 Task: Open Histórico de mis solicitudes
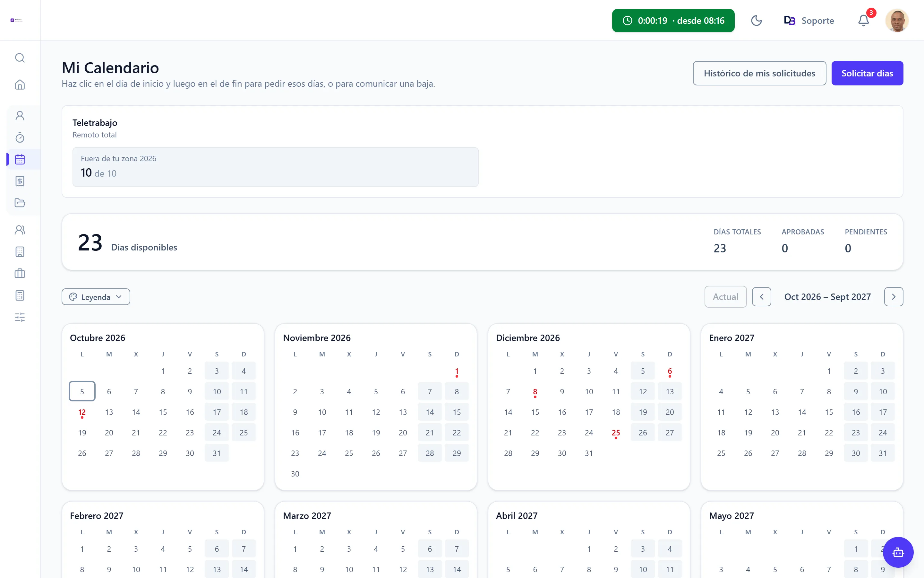click(x=759, y=73)
